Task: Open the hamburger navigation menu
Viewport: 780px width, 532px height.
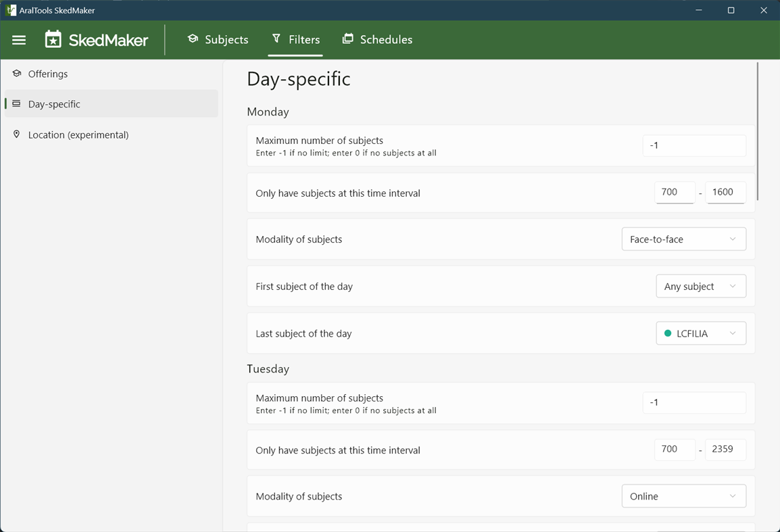Action: [x=19, y=40]
